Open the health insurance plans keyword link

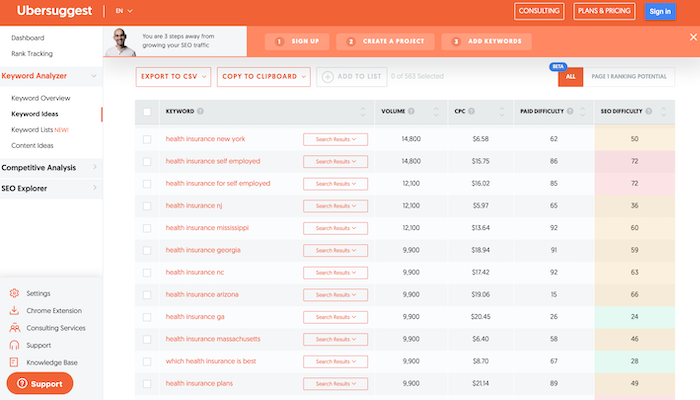pos(199,383)
